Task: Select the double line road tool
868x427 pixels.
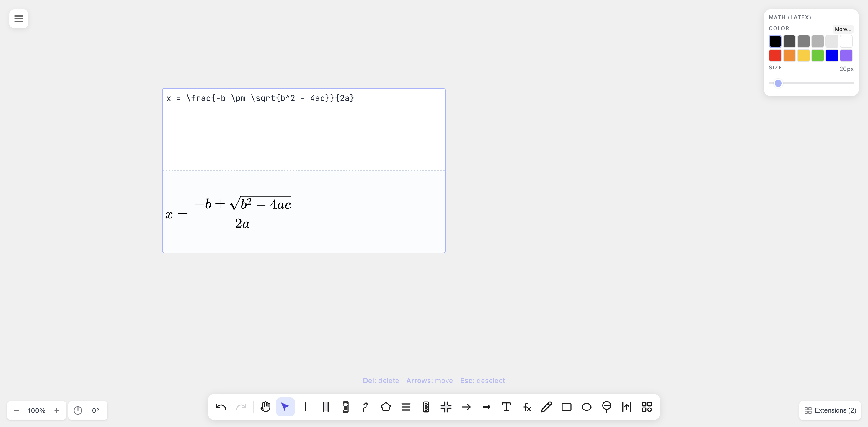Action: (x=325, y=407)
